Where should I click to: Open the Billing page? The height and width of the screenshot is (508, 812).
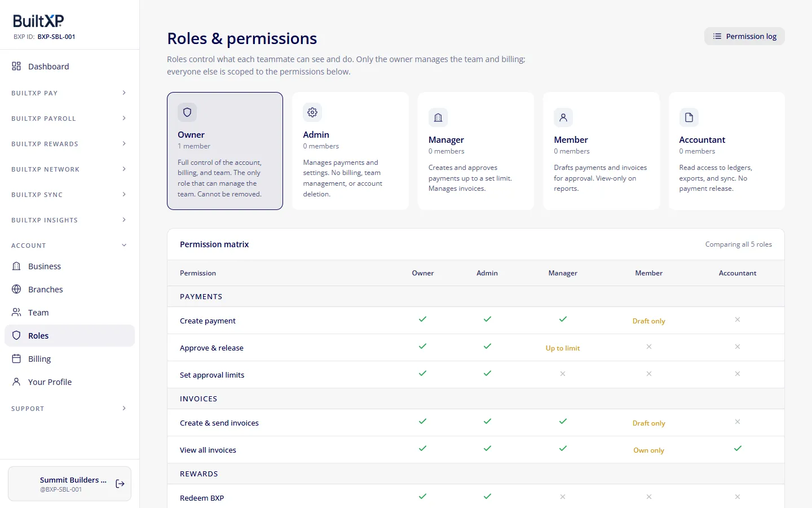(69, 358)
